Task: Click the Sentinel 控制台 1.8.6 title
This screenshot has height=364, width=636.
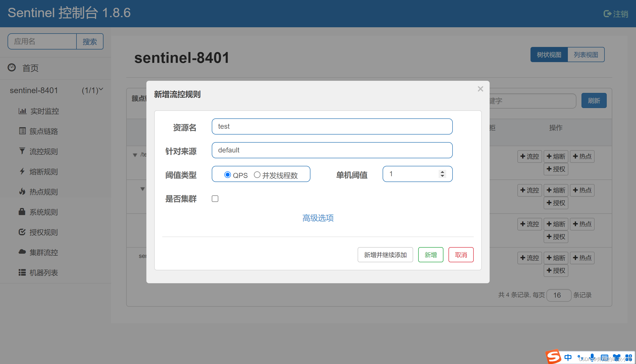Action: click(69, 13)
